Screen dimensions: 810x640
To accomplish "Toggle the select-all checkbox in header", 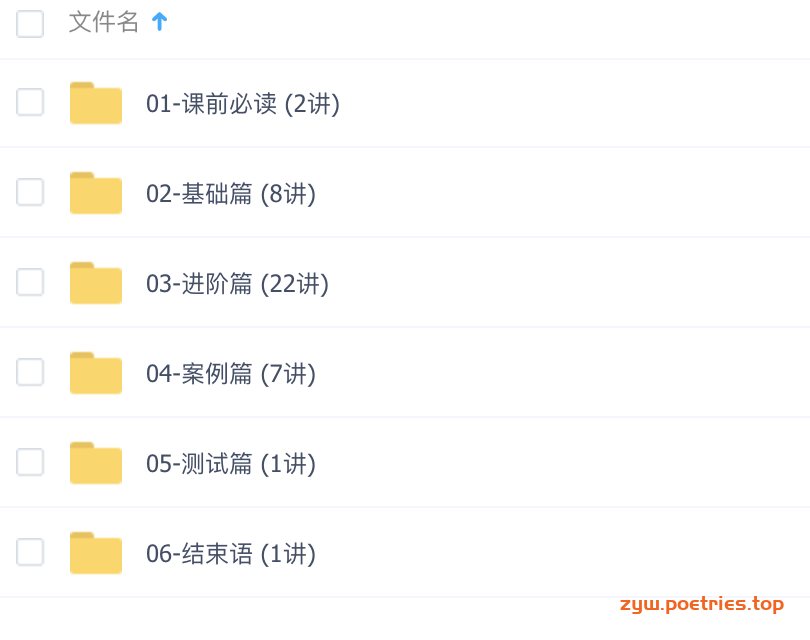I will pos(30,24).
